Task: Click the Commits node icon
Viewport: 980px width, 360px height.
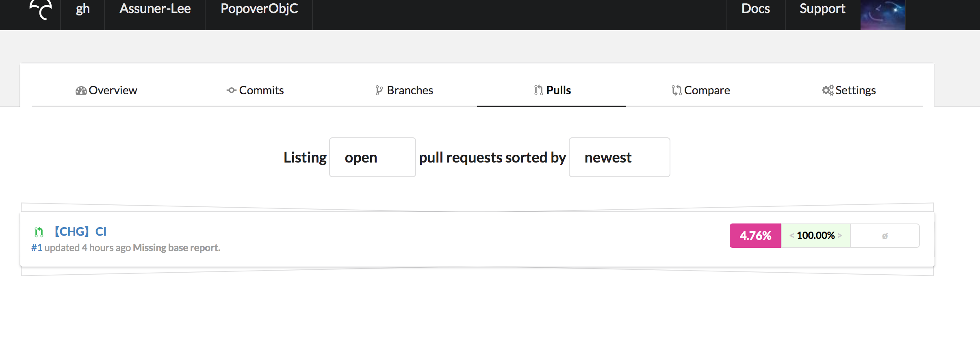Action: [231, 90]
